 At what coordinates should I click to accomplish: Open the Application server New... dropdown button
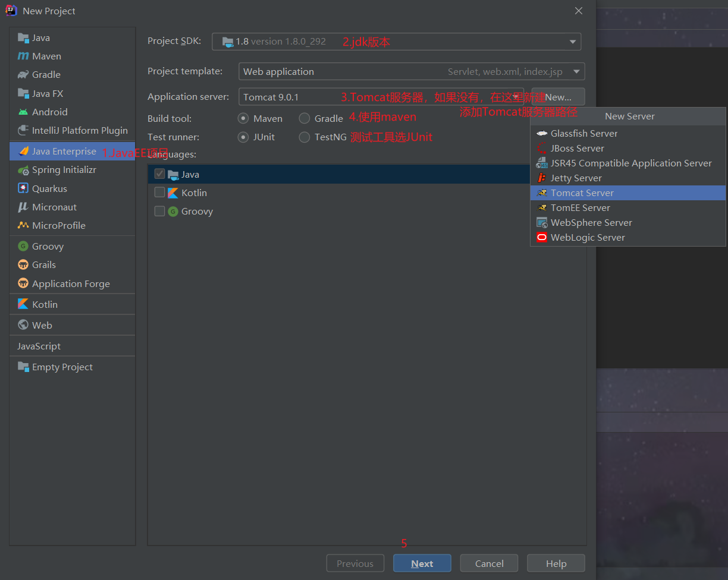559,96
